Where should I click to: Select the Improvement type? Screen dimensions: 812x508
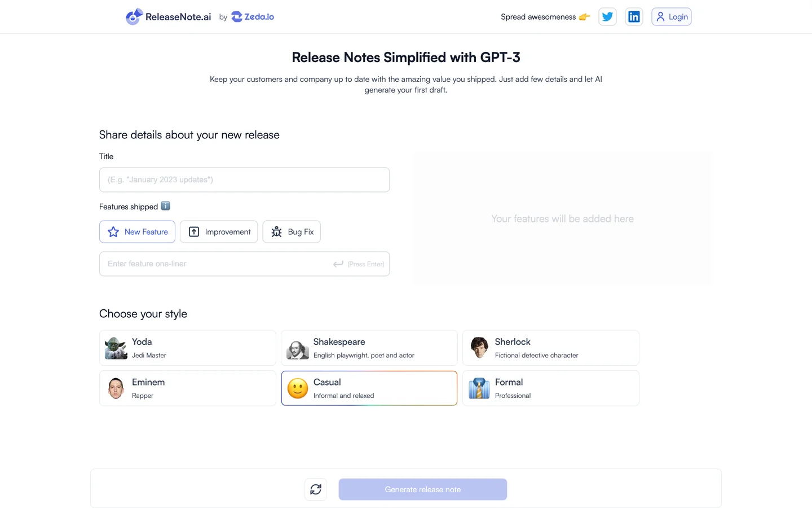219,232
